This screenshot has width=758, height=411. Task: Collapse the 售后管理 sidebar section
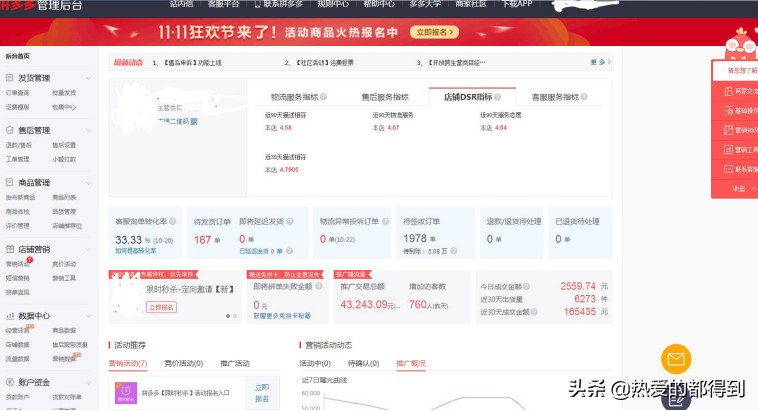pyautogui.click(x=88, y=131)
